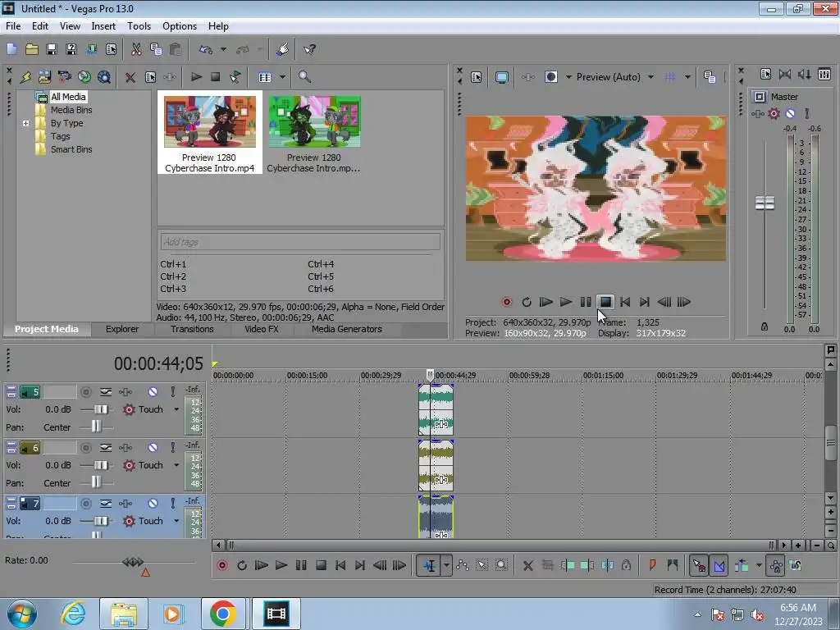The width and height of the screenshot is (840, 630).
Task: Switch to the Media Generators tab
Action: [347, 330]
